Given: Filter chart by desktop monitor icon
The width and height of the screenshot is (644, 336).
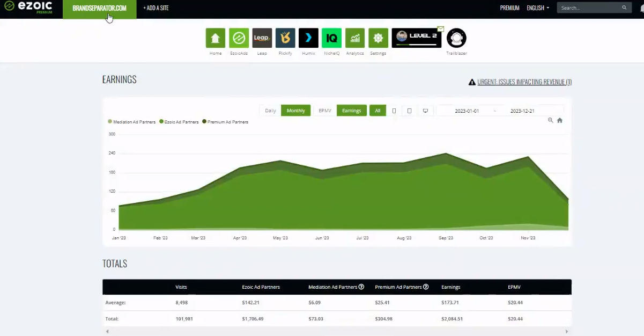Looking at the screenshot, I should 425,111.
